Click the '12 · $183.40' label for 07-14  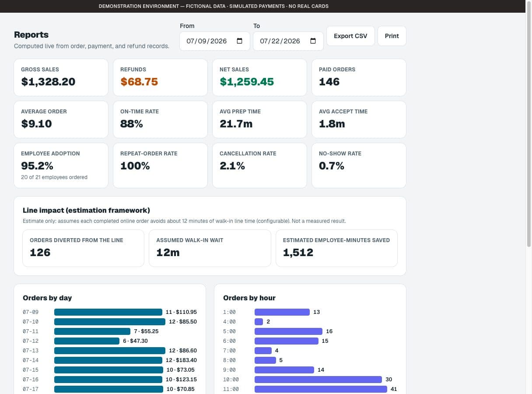[181, 360]
